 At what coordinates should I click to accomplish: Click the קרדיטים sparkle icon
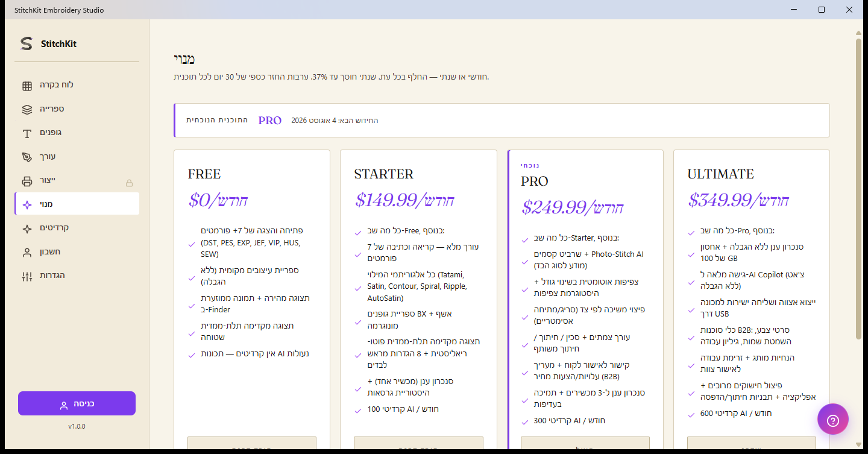tap(27, 229)
